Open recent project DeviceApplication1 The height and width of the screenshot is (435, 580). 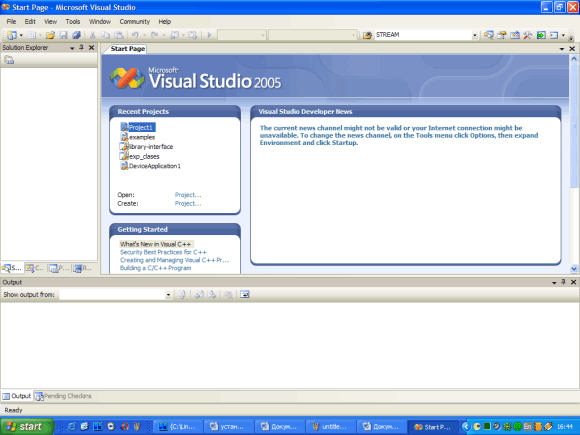pyautogui.click(x=151, y=166)
